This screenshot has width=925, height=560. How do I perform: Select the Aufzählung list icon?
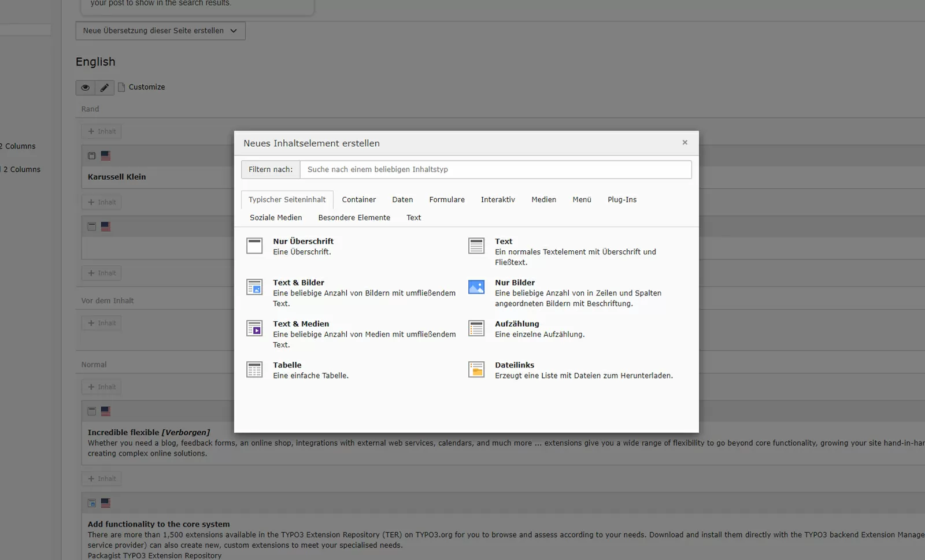476,328
